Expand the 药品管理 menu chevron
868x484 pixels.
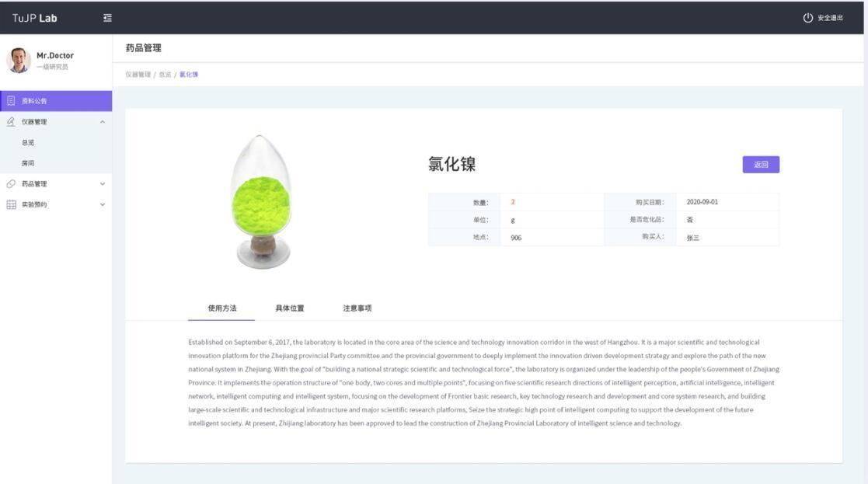click(x=103, y=184)
